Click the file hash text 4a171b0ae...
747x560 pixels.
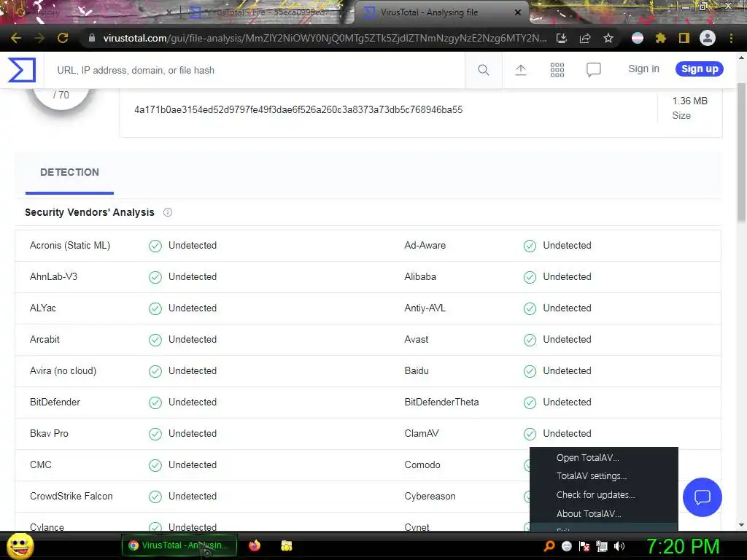tap(298, 109)
